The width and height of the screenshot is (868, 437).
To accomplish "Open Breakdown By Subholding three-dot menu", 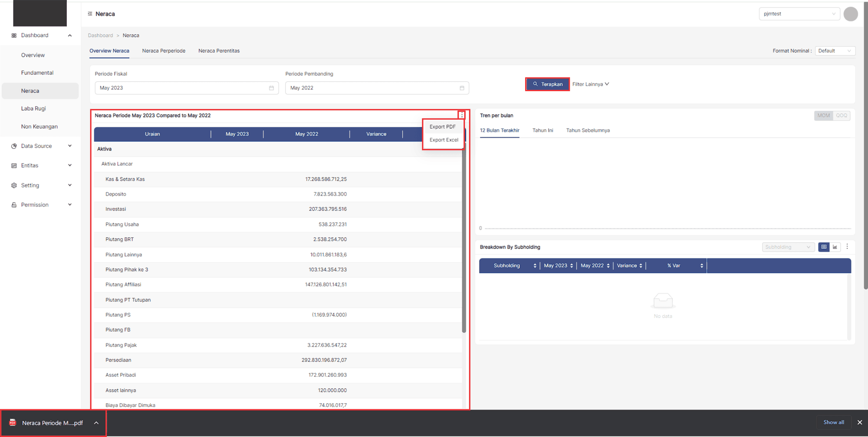I will tap(847, 246).
